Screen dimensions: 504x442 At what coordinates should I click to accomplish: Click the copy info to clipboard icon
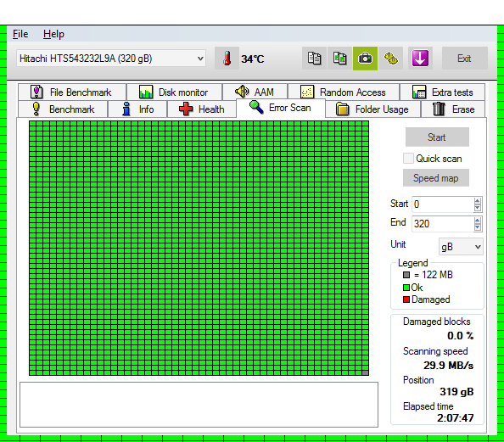pos(314,59)
